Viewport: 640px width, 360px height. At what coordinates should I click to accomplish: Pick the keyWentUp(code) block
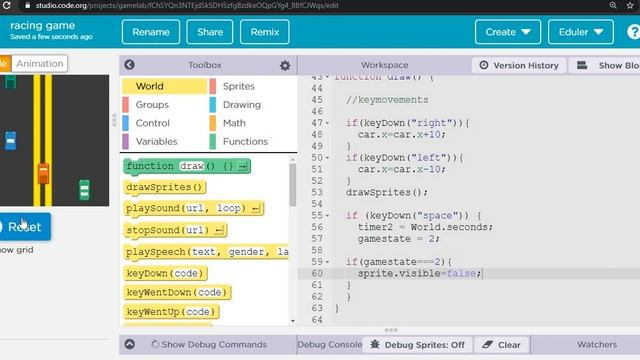pyautogui.click(x=171, y=312)
